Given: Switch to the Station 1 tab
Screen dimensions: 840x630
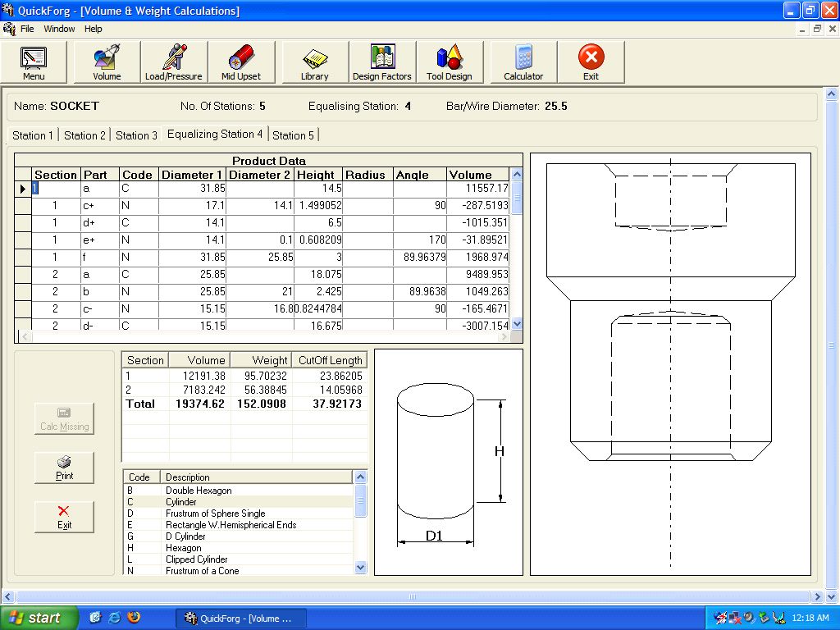Looking at the screenshot, I should pos(33,135).
